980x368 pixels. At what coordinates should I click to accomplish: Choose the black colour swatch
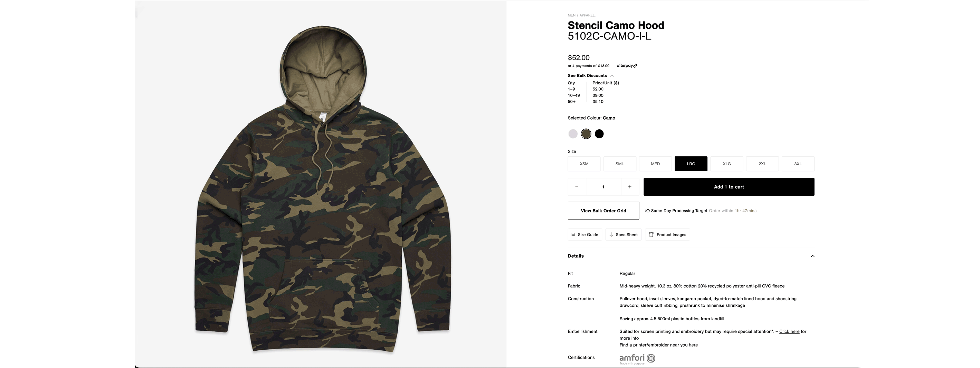click(599, 134)
